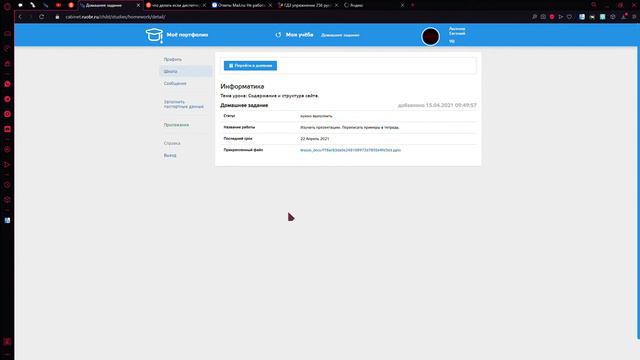Click the Название работы task description

tap(350, 127)
